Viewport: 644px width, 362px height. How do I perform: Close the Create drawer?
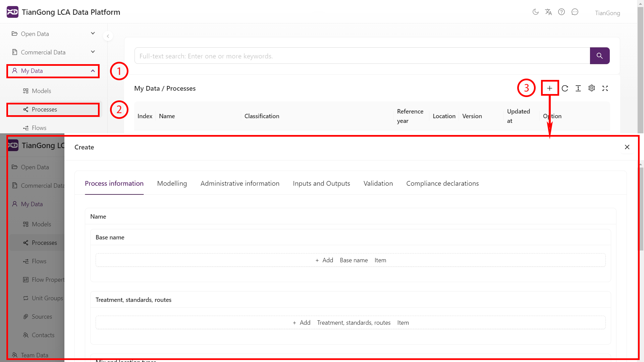(627, 147)
